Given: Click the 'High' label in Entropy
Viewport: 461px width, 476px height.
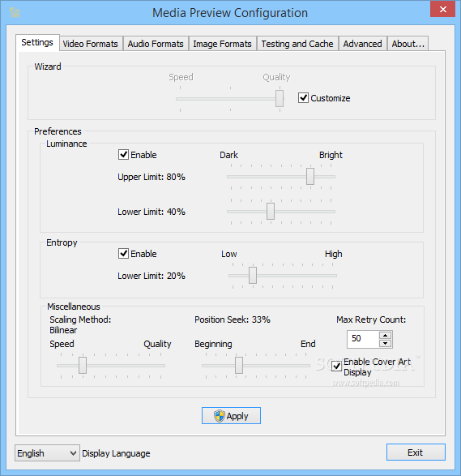Looking at the screenshot, I should [x=333, y=254].
